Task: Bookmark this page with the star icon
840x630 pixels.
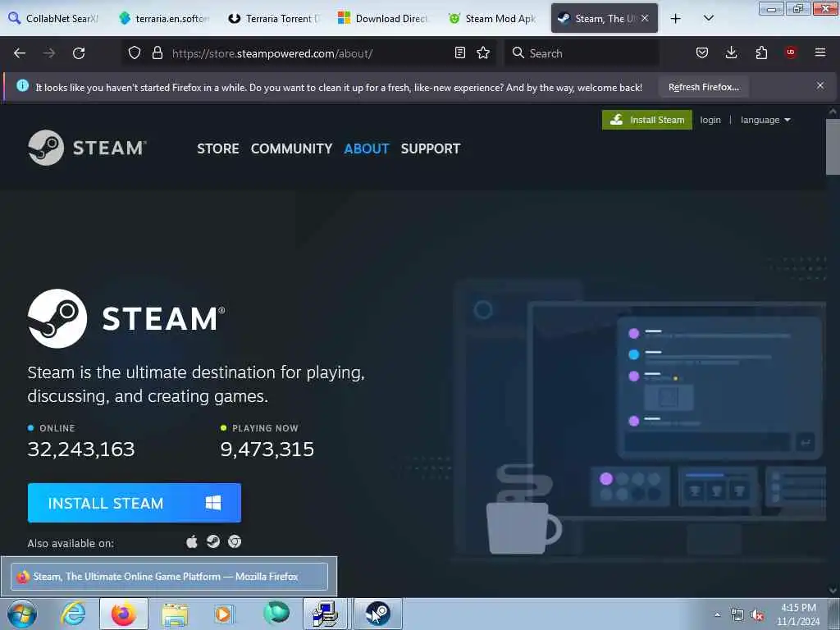Action: tap(483, 52)
